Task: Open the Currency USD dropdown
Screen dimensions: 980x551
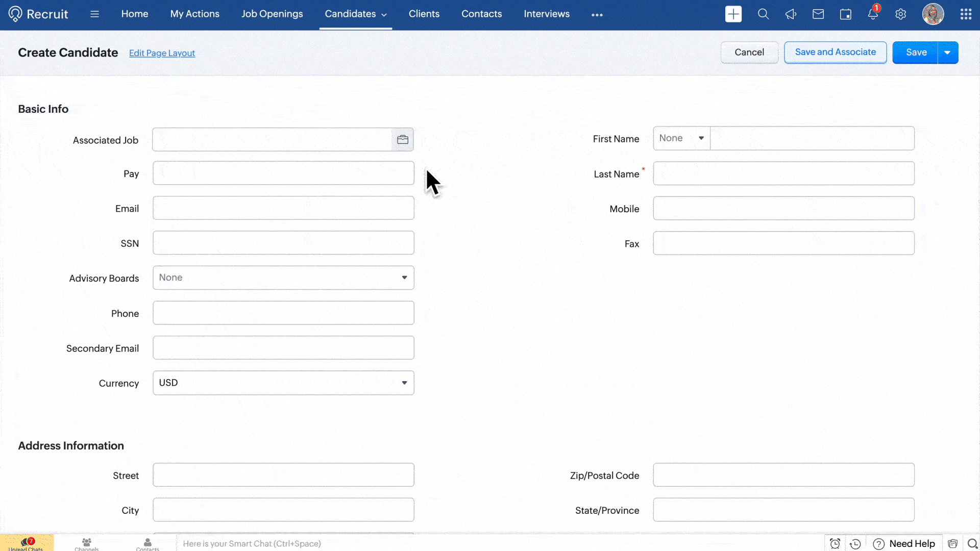Action: click(x=283, y=383)
